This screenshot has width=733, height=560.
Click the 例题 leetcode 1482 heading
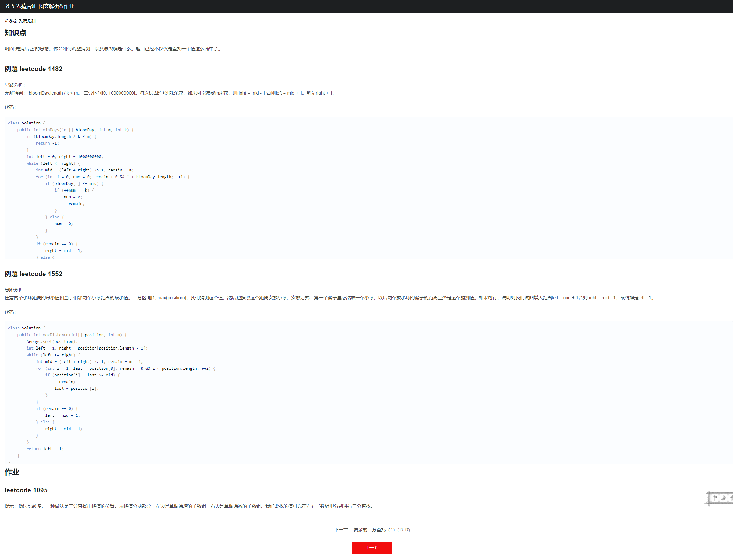(33, 69)
